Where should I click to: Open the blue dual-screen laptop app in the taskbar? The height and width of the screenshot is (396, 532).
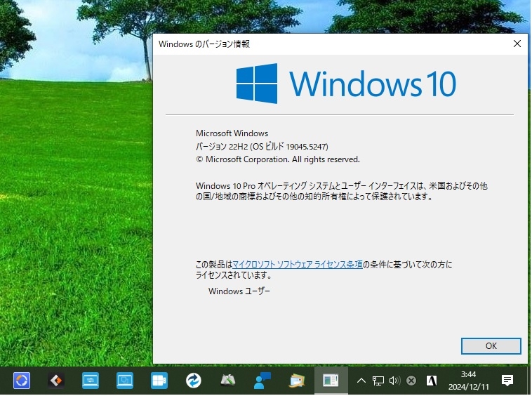(124, 381)
